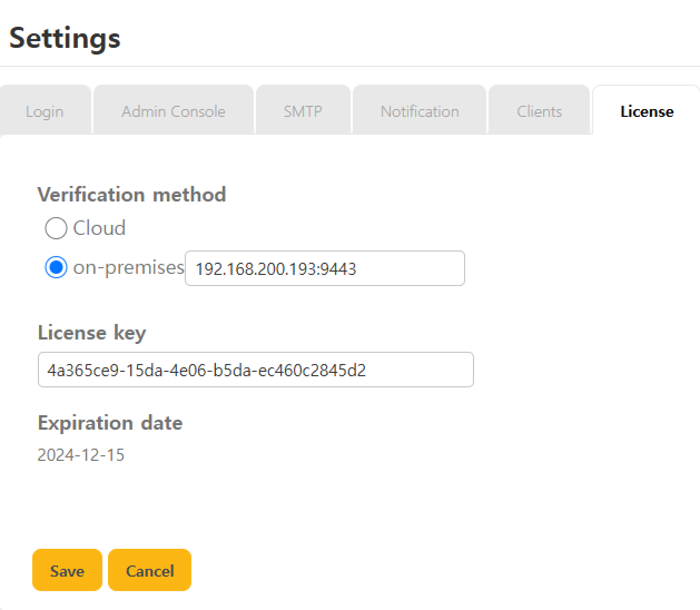Choose the on-premises radio button
The image size is (700, 610).
[56, 268]
